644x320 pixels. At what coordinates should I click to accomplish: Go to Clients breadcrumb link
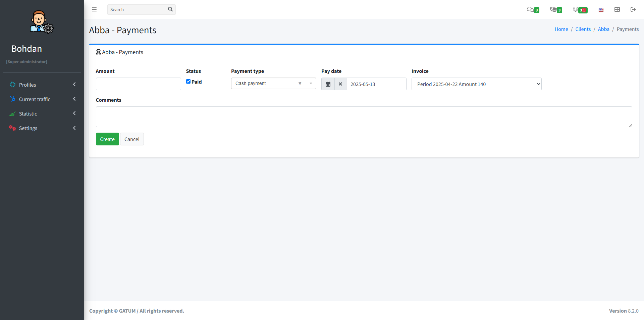tap(583, 29)
